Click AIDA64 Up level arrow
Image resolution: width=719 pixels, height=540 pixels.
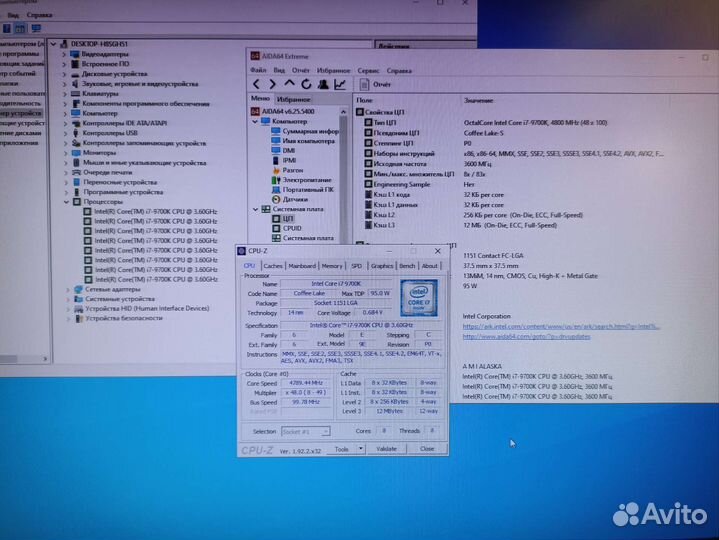point(289,84)
